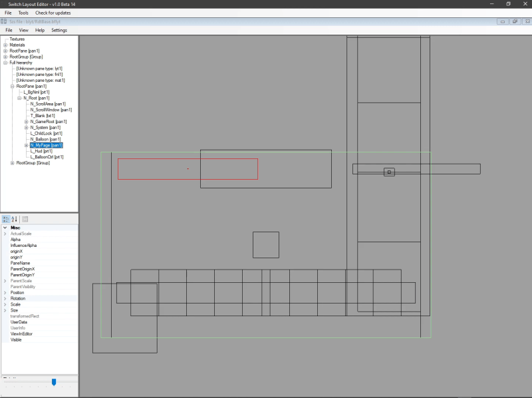The width and height of the screenshot is (532, 398).
Task: Collapse the Full hierarchy node
Action: [5, 63]
